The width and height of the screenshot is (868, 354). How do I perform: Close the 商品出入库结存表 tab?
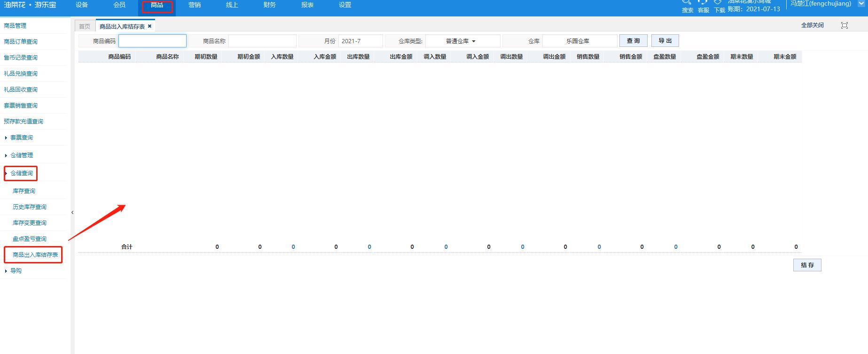(x=149, y=26)
